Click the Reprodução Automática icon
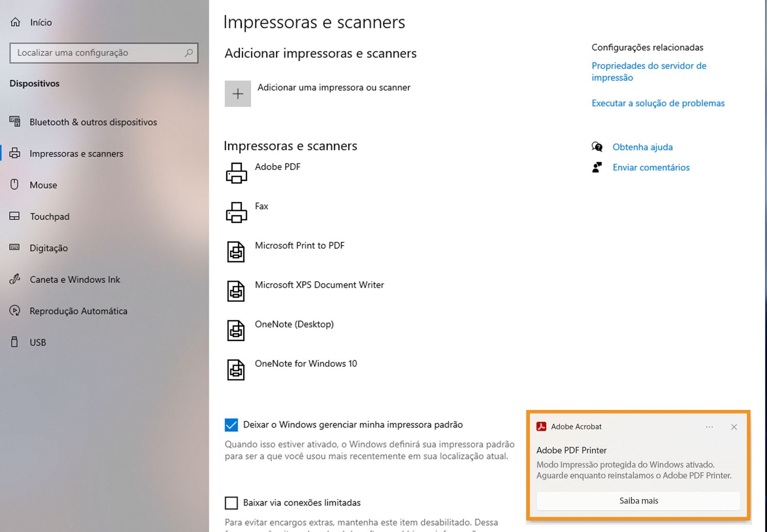This screenshot has width=767, height=532. click(14, 311)
